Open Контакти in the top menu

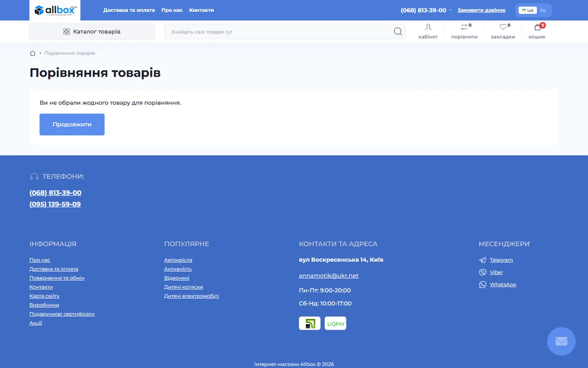(201, 10)
